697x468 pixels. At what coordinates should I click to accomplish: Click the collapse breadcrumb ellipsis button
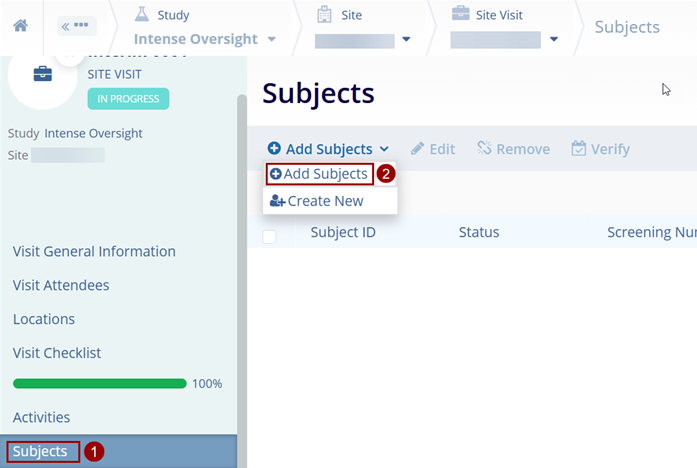(x=76, y=26)
